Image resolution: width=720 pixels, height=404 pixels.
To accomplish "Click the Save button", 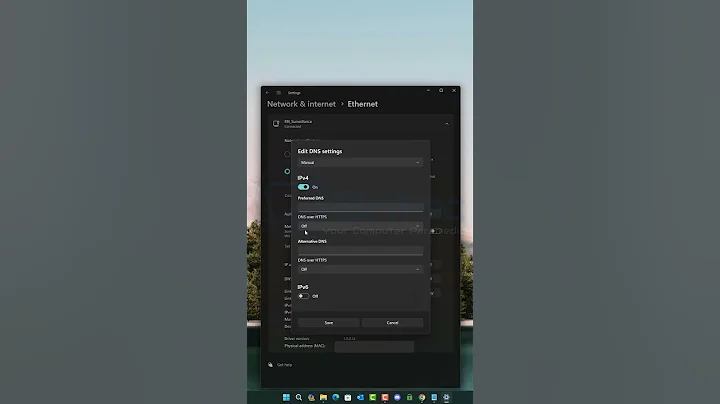I will [328, 323].
